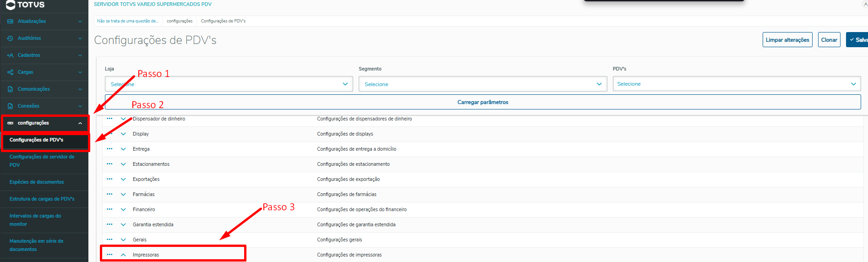The width and height of the screenshot is (868, 262).
Task: Expand the Display row chevron
Action: (x=123, y=134)
